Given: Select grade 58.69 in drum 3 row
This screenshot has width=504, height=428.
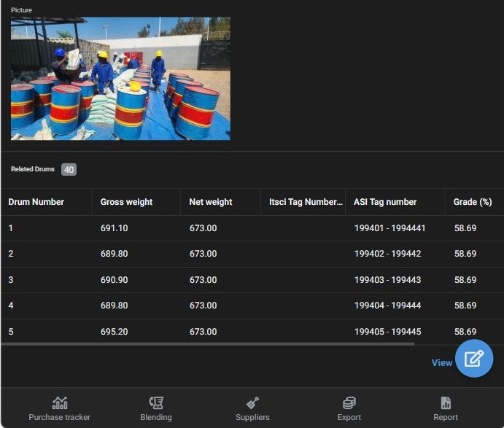Looking at the screenshot, I should tap(465, 280).
